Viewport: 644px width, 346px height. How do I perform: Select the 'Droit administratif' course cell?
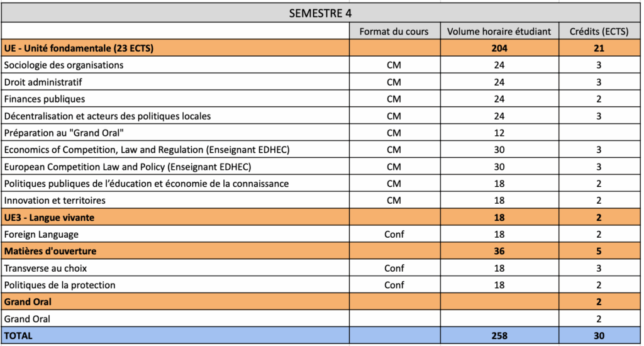click(x=43, y=82)
